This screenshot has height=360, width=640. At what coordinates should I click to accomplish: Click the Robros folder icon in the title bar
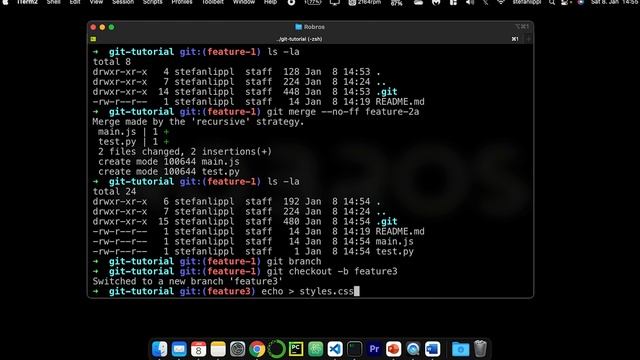pos(298,27)
